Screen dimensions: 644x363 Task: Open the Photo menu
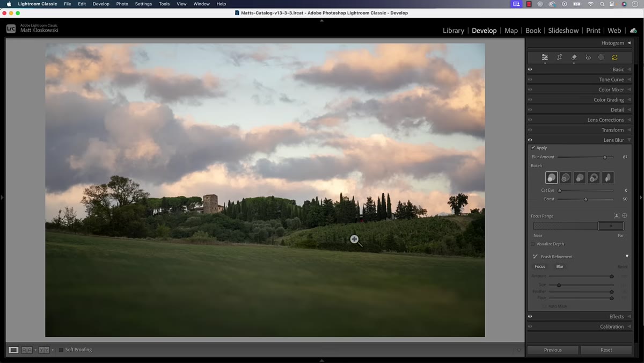pos(122,4)
